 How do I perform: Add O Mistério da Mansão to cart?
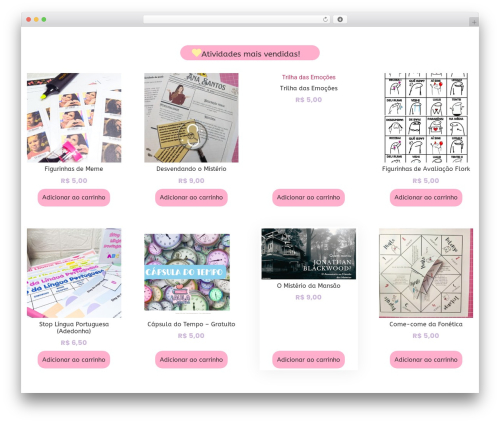click(x=309, y=359)
